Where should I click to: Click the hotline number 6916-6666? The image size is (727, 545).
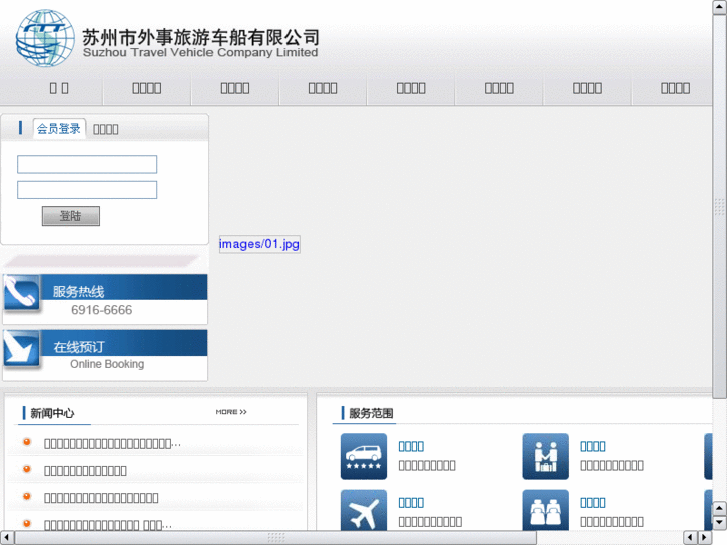click(x=102, y=310)
